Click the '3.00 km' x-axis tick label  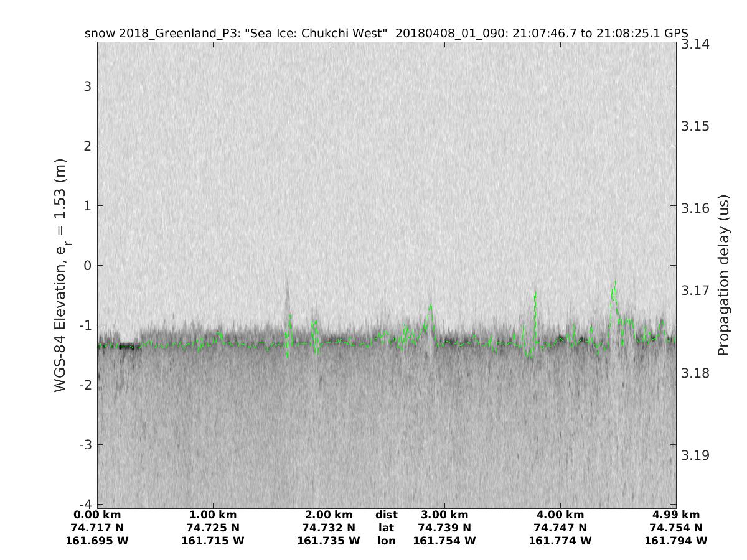(x=444, y=515)
